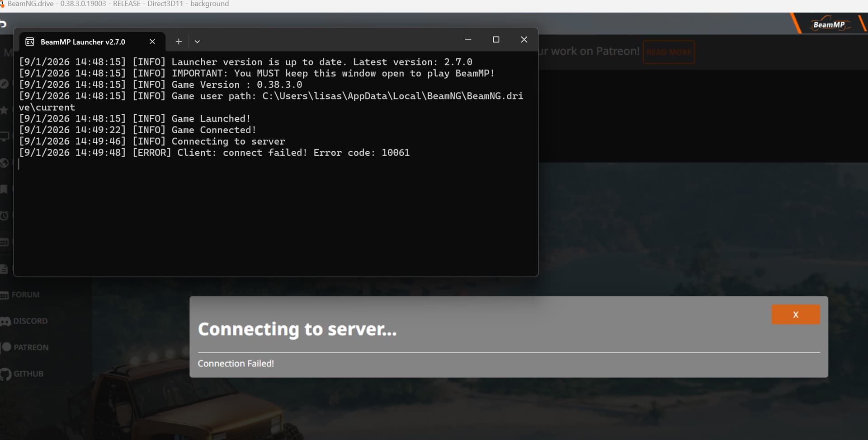Open the GITHUB sidebar link
This screenshot has height=440, width=868.
[x=28, y=374]
